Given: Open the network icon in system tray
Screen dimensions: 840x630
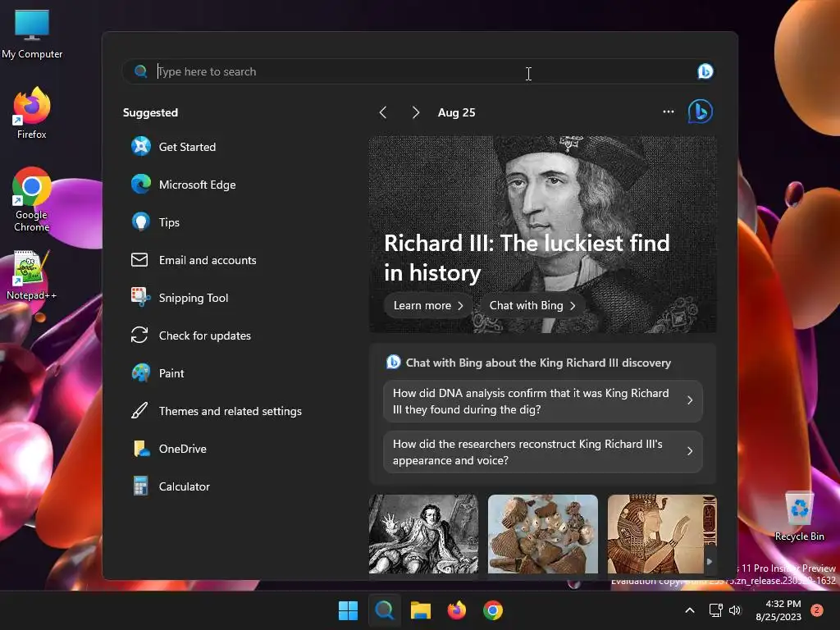Looking at the screenshot, I should tap(715, 610).
